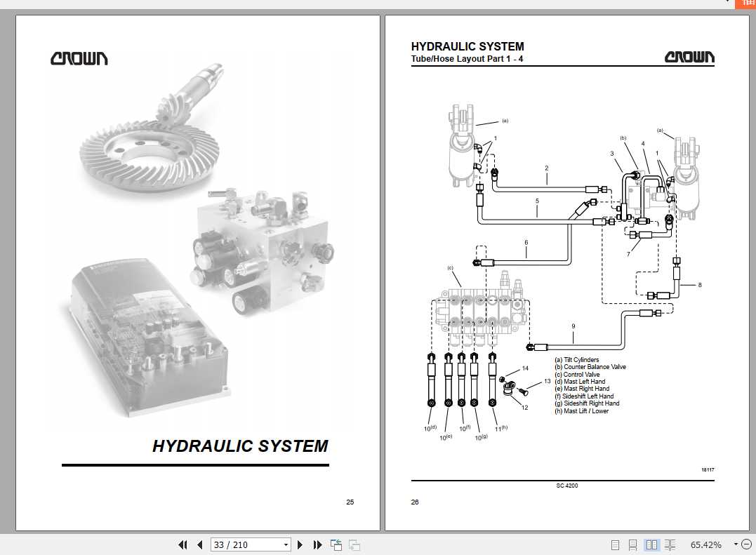The image size is (756, 555).
Task: Click the legend entry (b) Counter Balance Valve
Action: (590, 367)
